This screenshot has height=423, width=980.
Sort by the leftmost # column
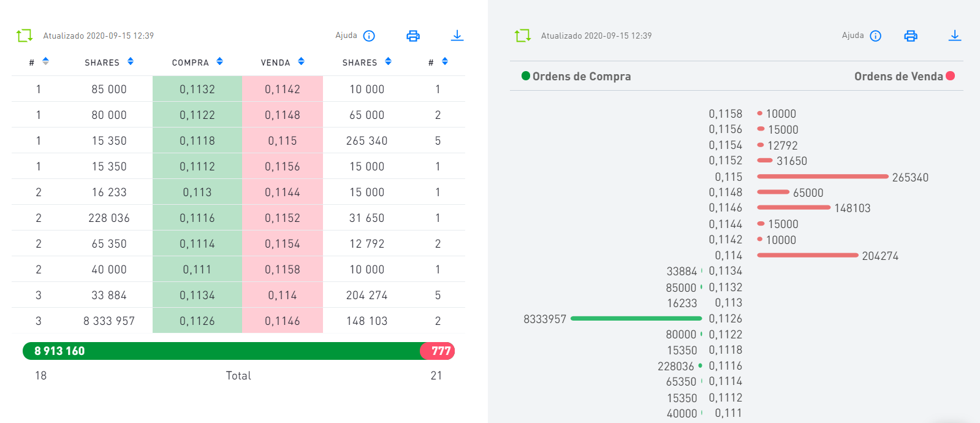45,61
